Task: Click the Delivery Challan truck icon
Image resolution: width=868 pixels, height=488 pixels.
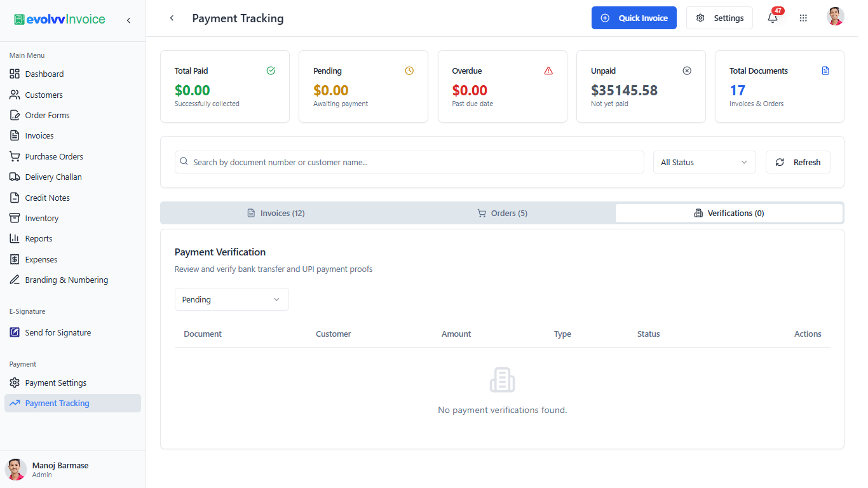Action: (15, 177)
